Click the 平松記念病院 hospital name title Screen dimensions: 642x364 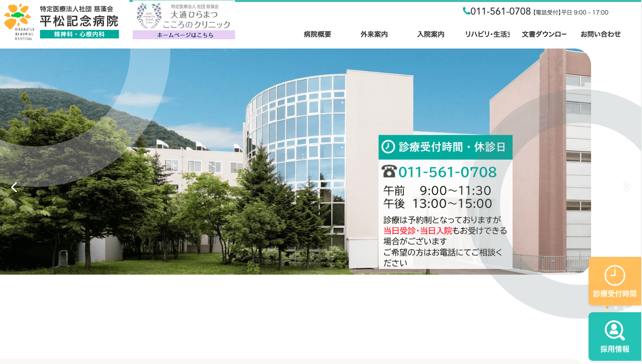pyautogui.click(x=79, y=21)
